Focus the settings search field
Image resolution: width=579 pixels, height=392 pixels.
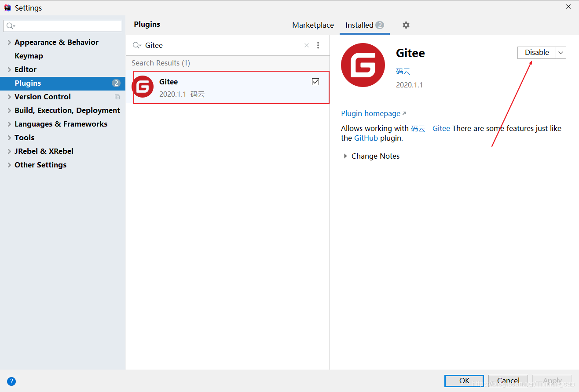(62, 26)
